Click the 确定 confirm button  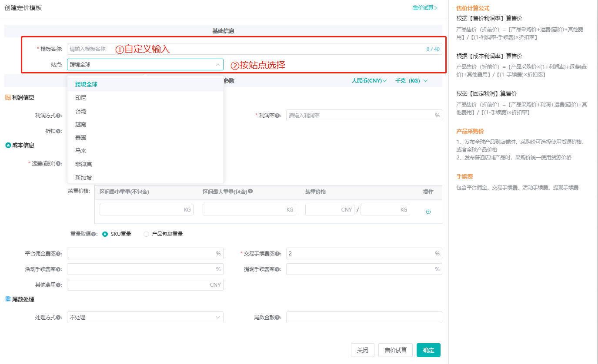pos(428,350)
